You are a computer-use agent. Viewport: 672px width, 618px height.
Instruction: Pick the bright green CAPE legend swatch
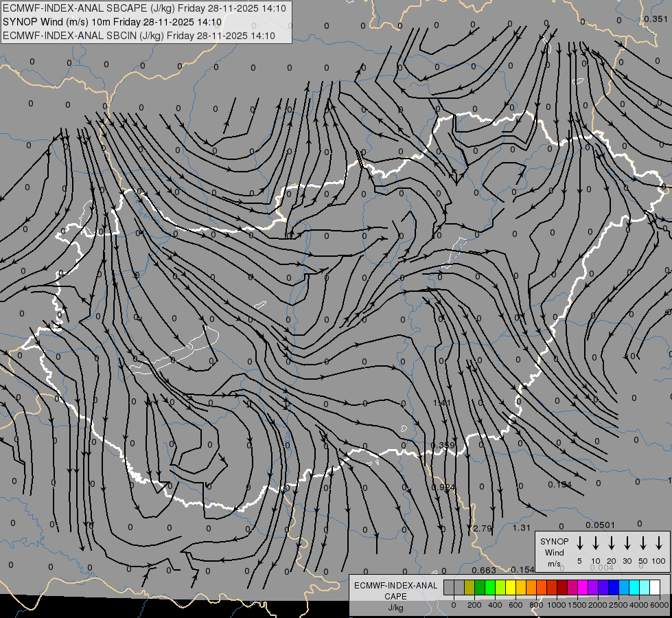490,587
